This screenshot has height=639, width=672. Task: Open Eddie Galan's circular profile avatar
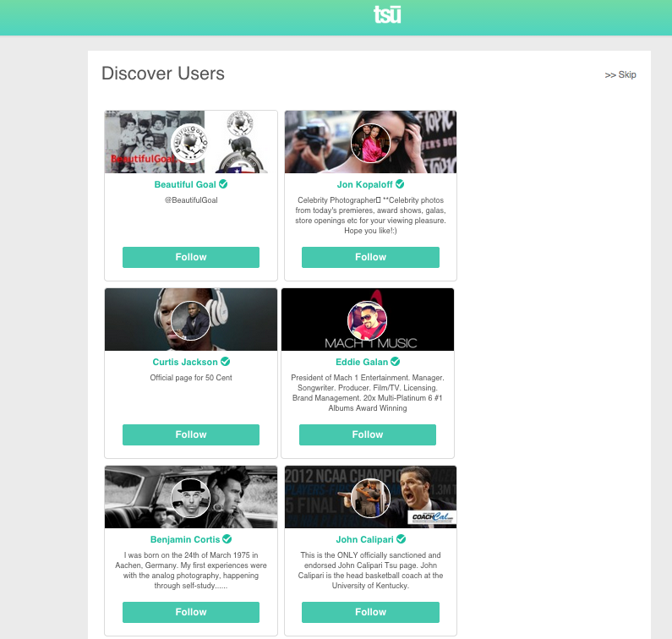(x=368, y=320)
